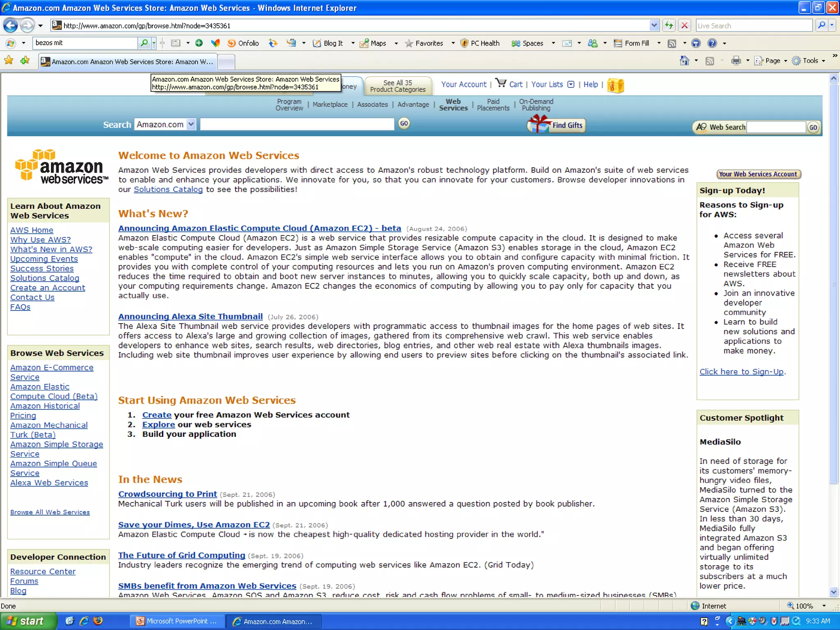Image resolution: width=840 pixels, height=630 pixels.
Task: Open Favorites Center star icon
Action: pos(9,61)
